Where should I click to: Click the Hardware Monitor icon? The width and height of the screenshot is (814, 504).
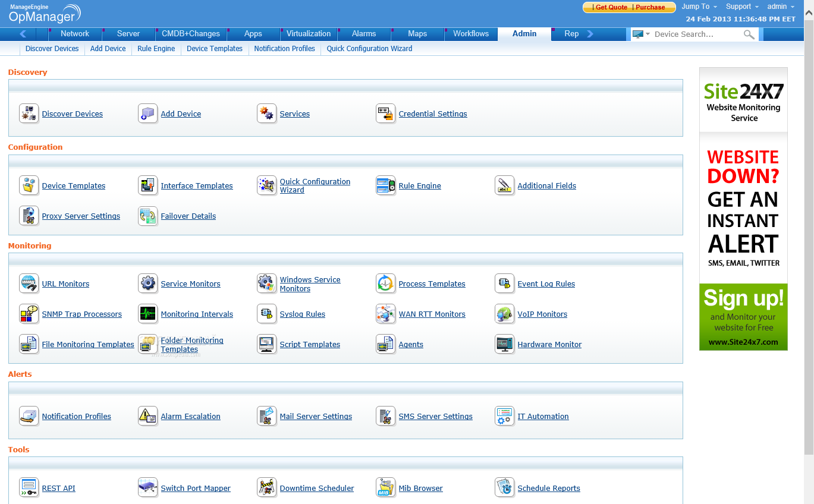click(x=504, y=344)
